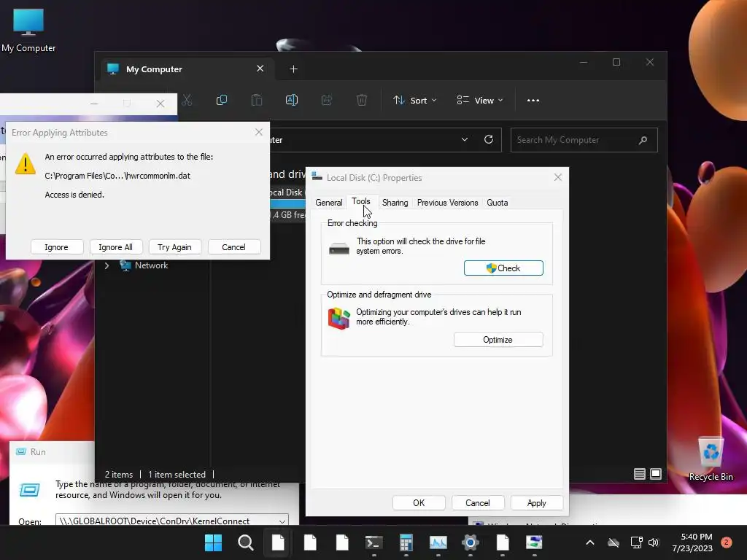Open Recycle Bin on desktop

tap(711, 459)
